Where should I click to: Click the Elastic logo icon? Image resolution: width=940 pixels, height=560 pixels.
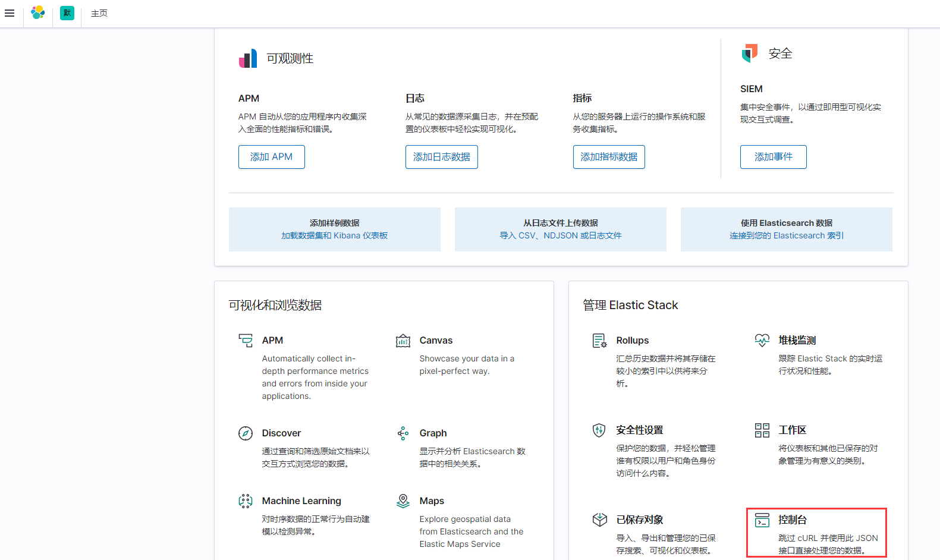tap(38, 12)
